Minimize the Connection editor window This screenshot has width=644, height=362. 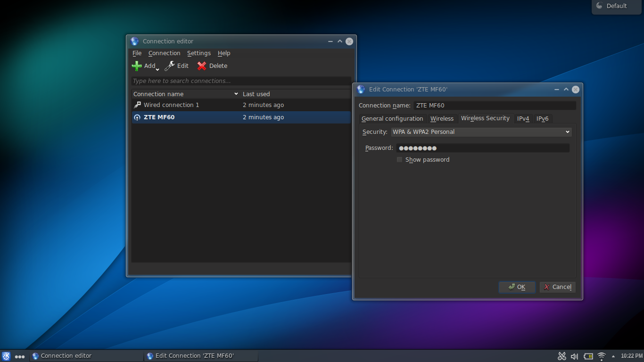point(330,41)
